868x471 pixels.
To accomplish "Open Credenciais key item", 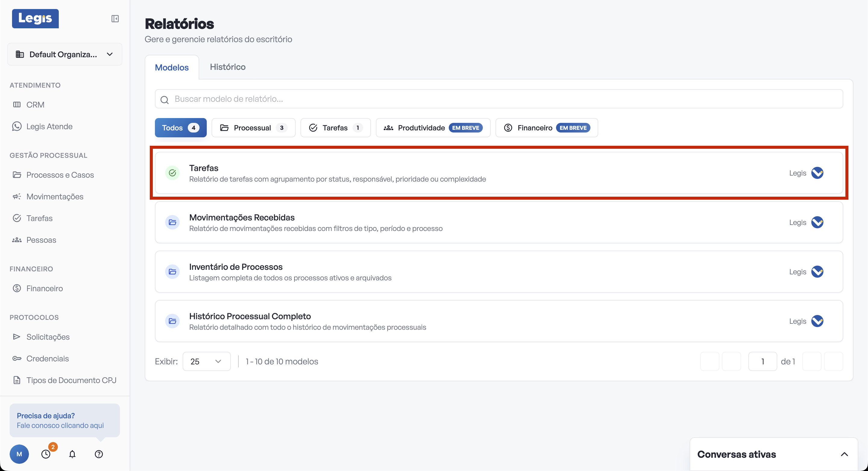I will (48, 358).
